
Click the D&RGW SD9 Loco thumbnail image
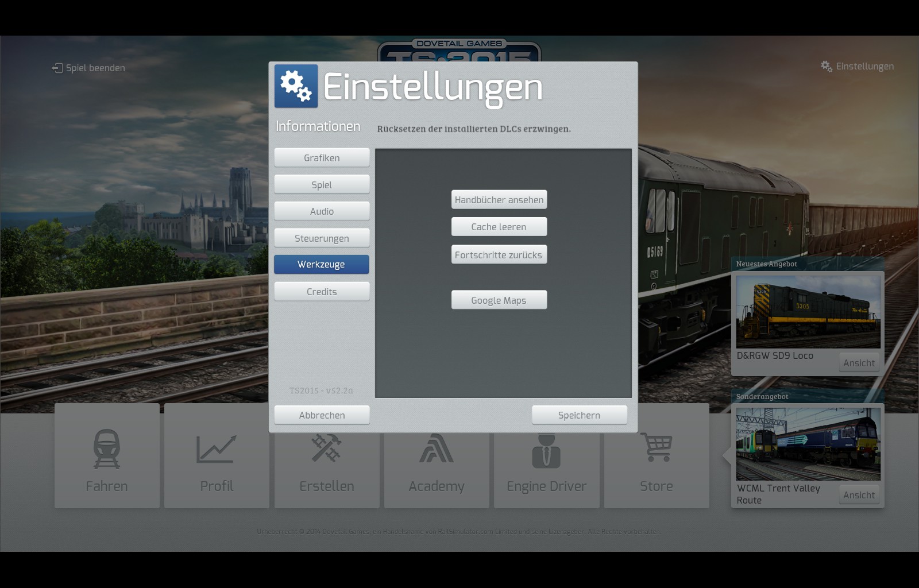point(808,312)
